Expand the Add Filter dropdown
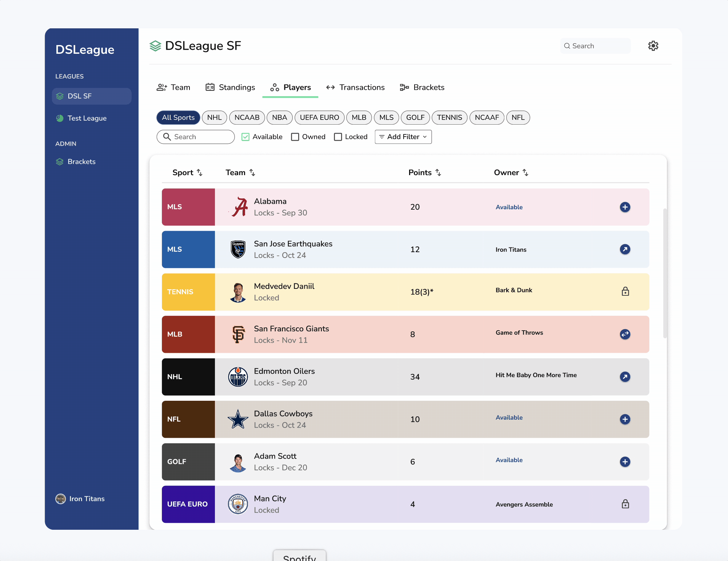Image resolution: width=728 pixels, height=561 pixels. pyautogui.click(x=403, y=137)
